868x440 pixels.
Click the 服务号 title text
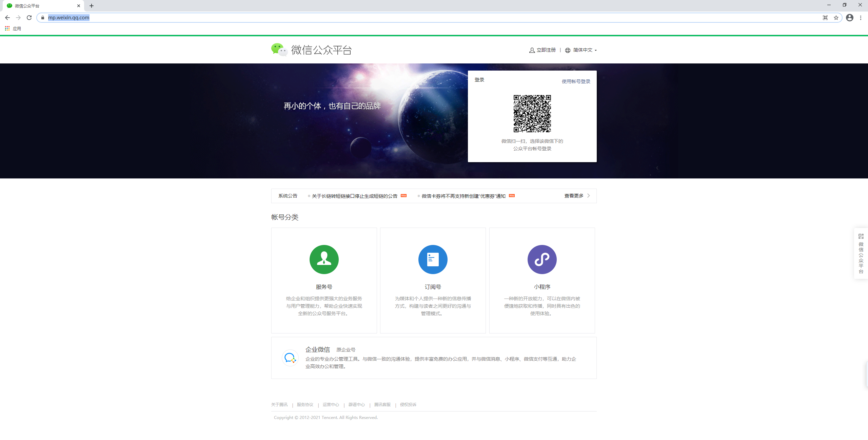click(x=324, y=287)
